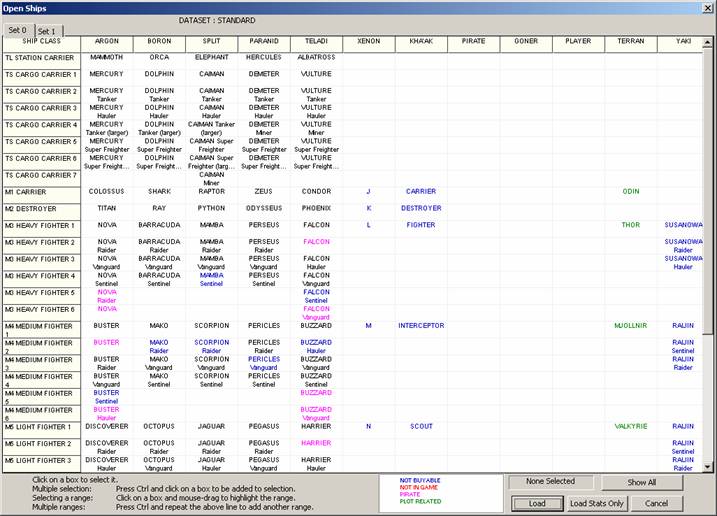
Task: Switch to the Set 1 tab
Action: pos(47,31)
